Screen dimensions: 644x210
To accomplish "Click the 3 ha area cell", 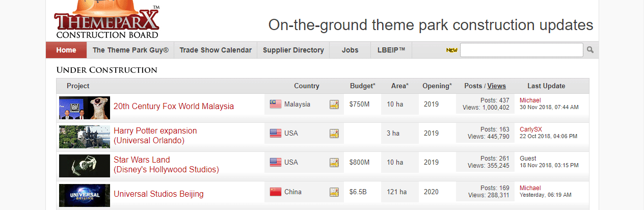I will coord(393,134).
